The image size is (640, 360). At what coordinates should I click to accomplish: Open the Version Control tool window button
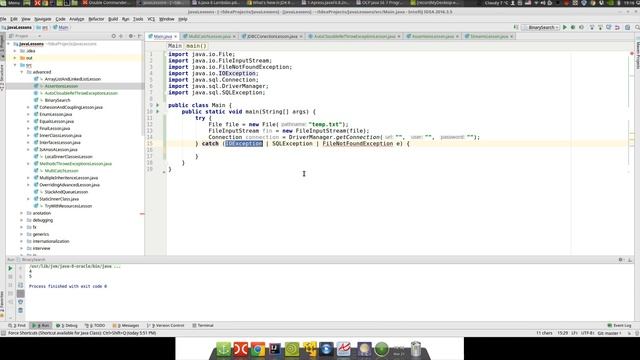[x=165, y=325]
